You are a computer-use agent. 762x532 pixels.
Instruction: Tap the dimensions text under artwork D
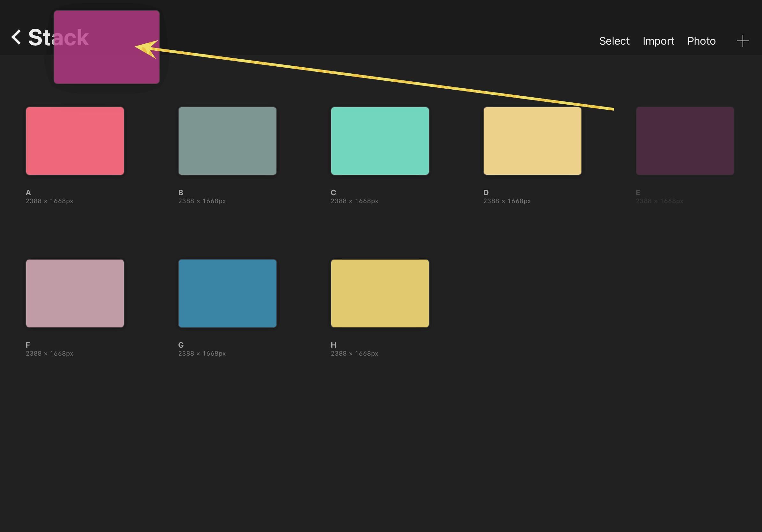507,201
